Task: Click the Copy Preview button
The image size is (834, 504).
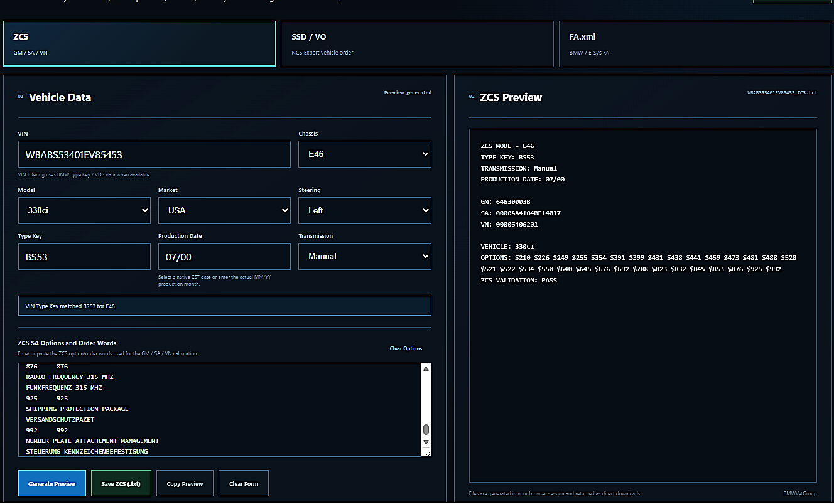Action: pyautogui.click(x=185, y=483)
